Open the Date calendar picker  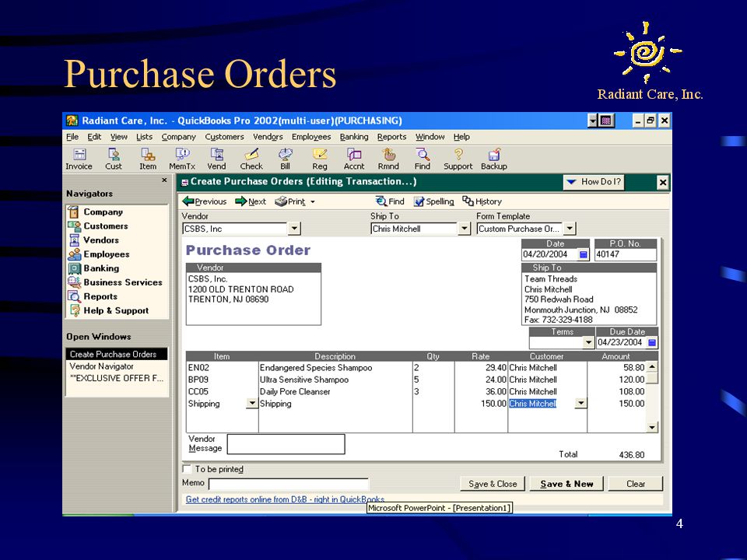click(x=583, y=254)
